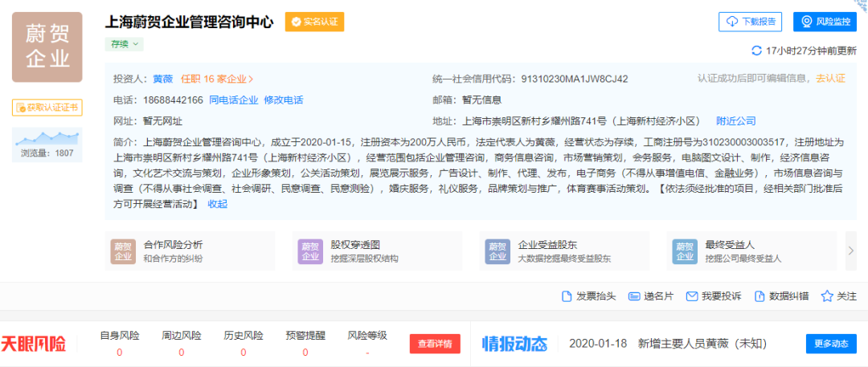The width and height of the screenshot is (868, 367).
Task: Open 企业受益股东 card
Action: (564, 251)
